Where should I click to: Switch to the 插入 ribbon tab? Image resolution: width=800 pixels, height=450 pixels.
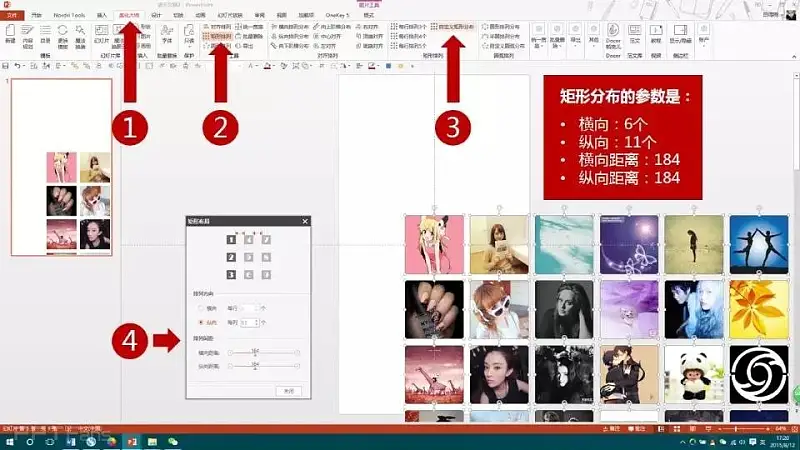(102, 16)
